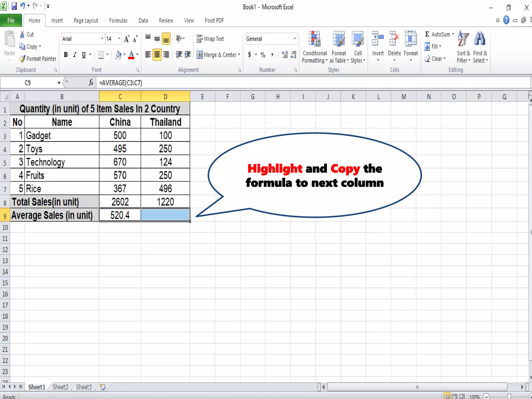Expand the Copy dropdown arrow
This screenshot has width=532, height=399.
[x=40, y=46]
